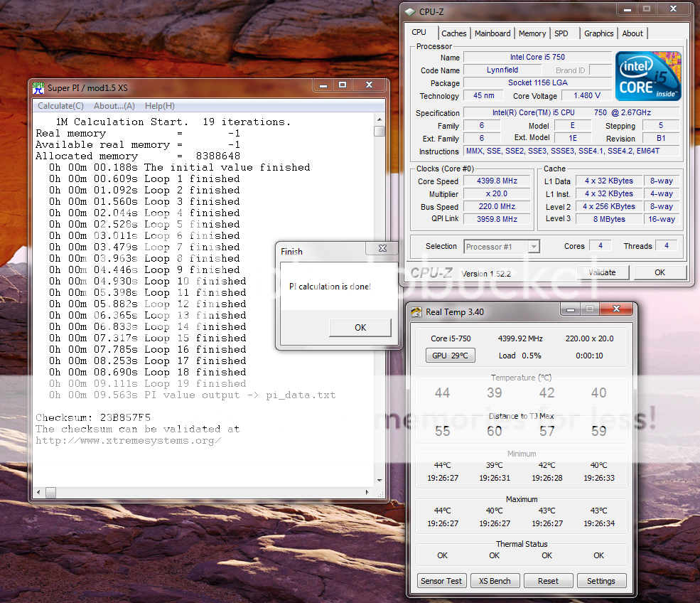The width and height of the screenshot is (700, 603).
Task: Maximize the Super PI window
Action: point(343,86)
